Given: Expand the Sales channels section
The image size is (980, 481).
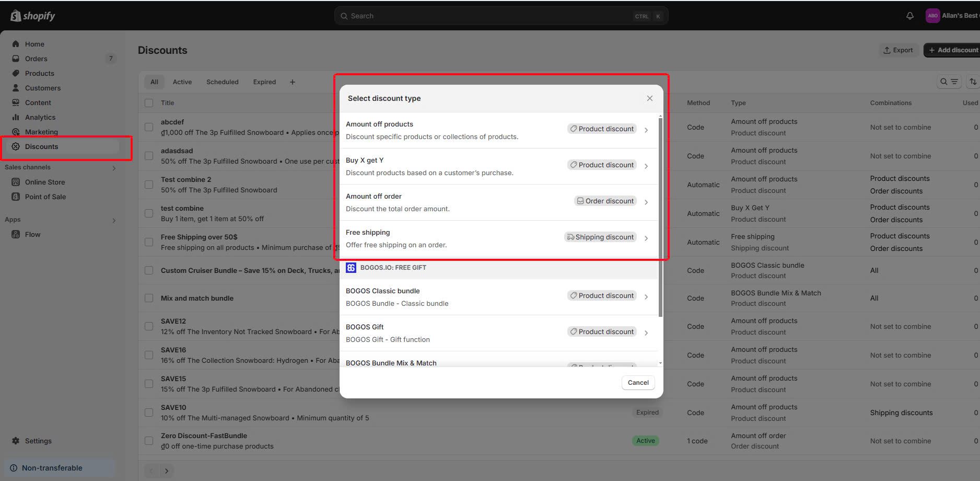Looking at the screenshot, I should [113, 168].
